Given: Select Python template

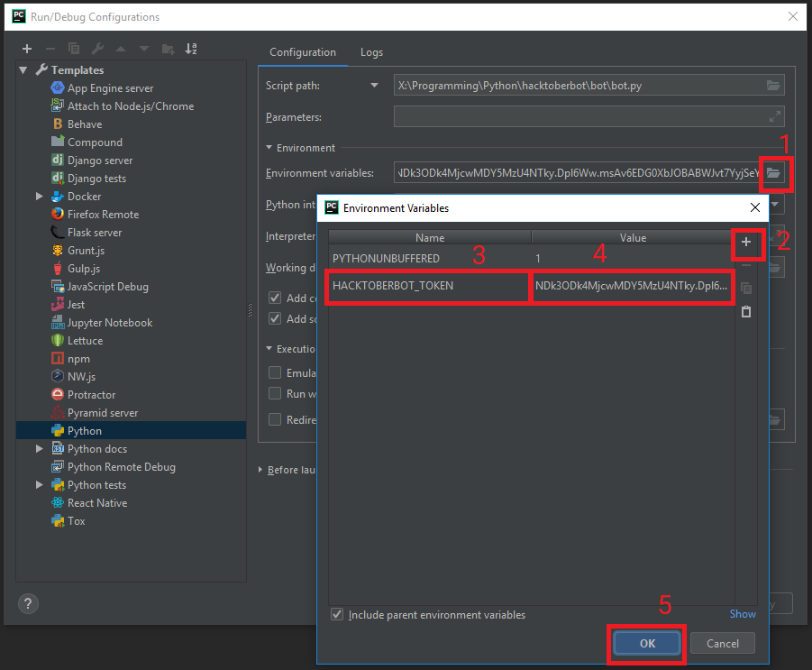Looking at the screenshot, I should [x=131, y=431].
